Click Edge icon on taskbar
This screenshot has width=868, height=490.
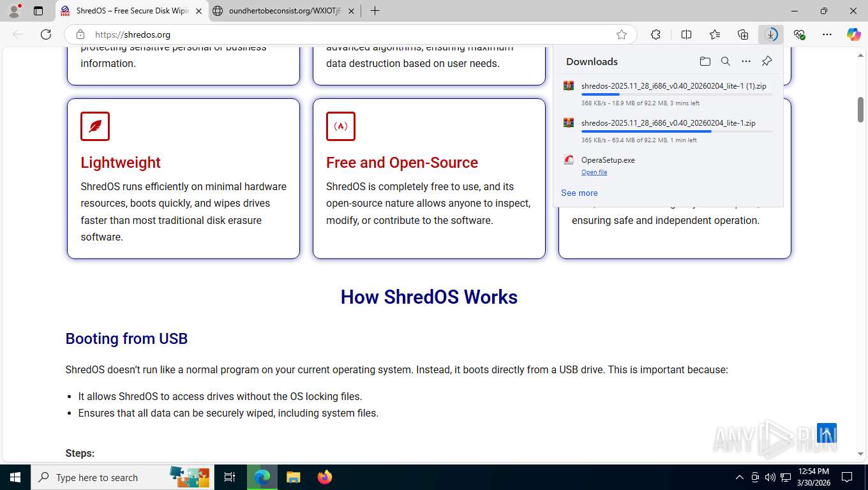[x=262, y=477]
